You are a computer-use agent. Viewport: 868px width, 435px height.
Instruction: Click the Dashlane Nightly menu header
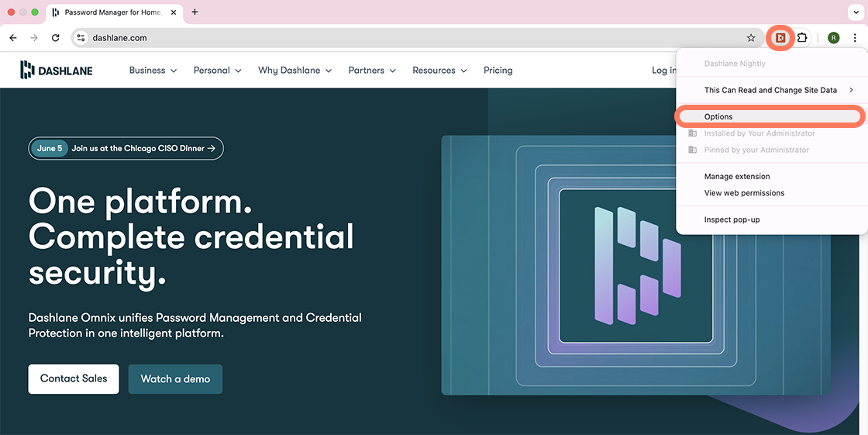pos(735,64)
